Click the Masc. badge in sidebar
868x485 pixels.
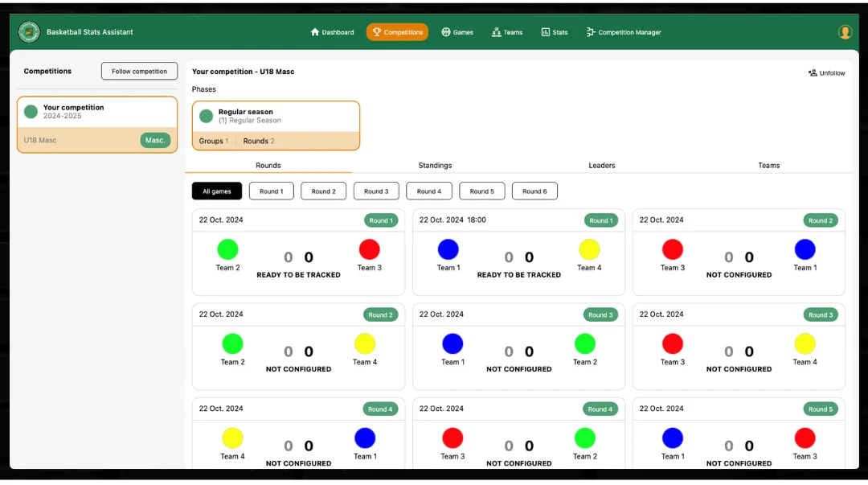pos(155,140)
